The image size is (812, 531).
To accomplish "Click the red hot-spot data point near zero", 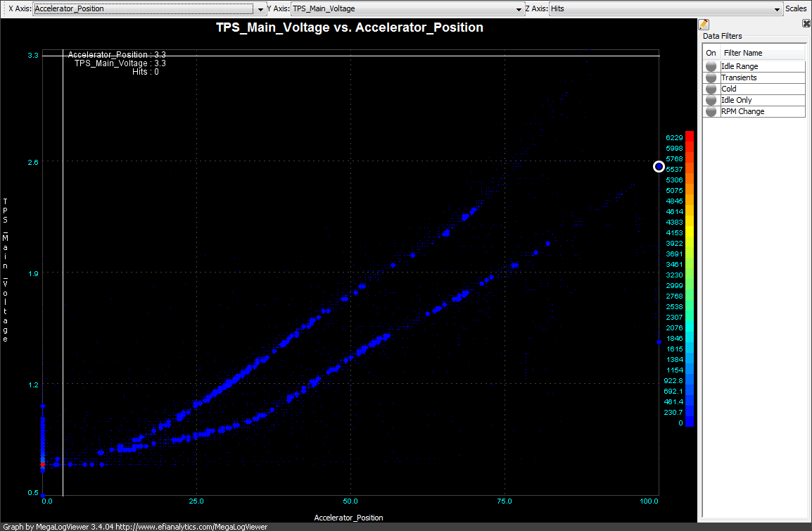I will pyautogui.click(x=43, y=465).
